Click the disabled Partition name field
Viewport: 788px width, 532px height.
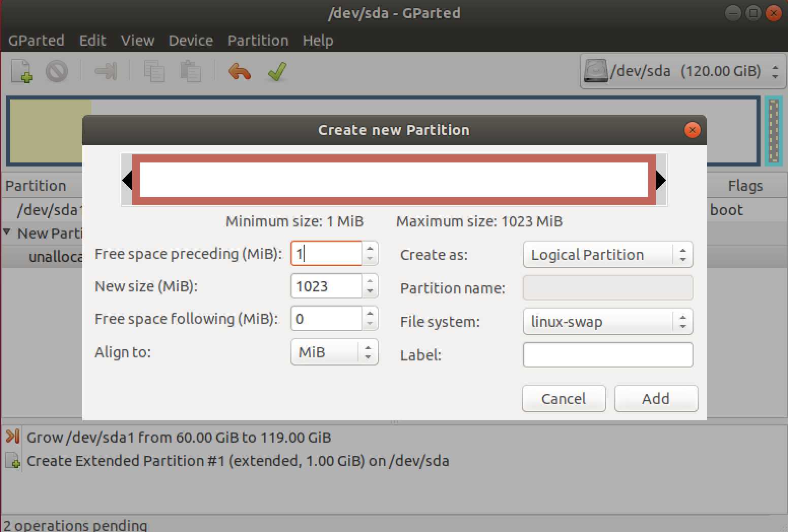coord(608,288)
